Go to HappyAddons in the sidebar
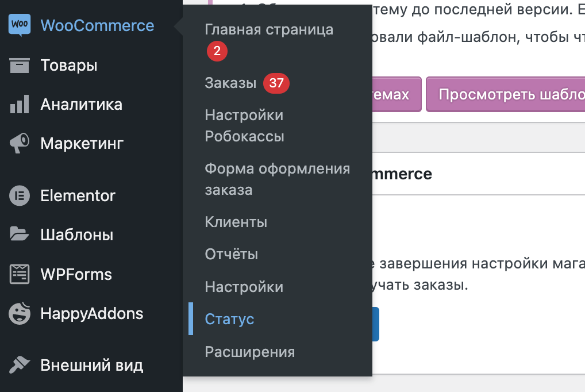Image resolution: width=585 pixels, height=392 pixels. click(91, 314)
